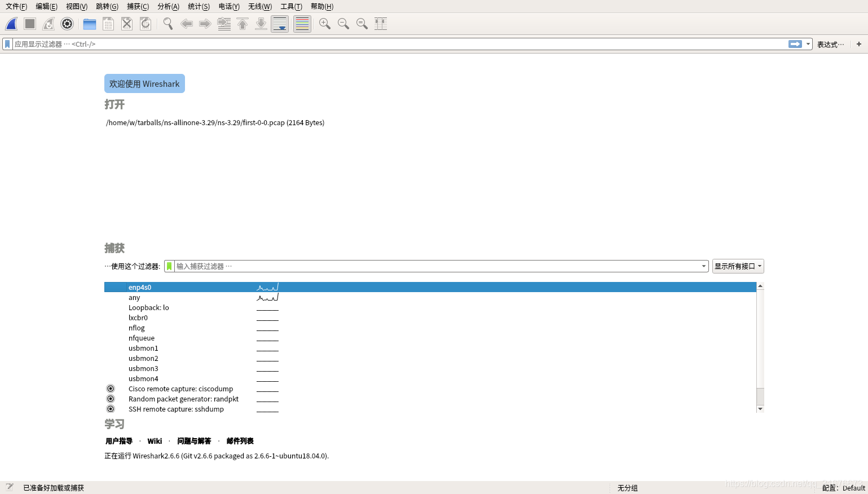Select the usbmon1 interface

point(430,348)
